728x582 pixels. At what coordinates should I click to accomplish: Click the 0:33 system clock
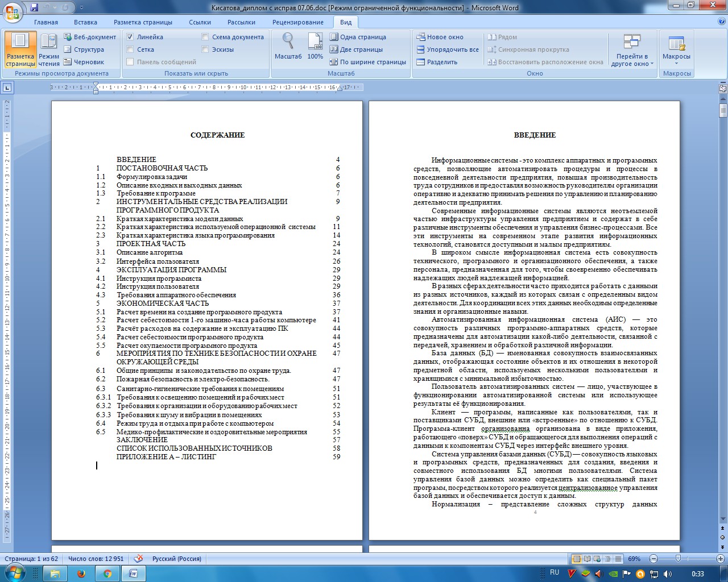[x=697, y=574]
